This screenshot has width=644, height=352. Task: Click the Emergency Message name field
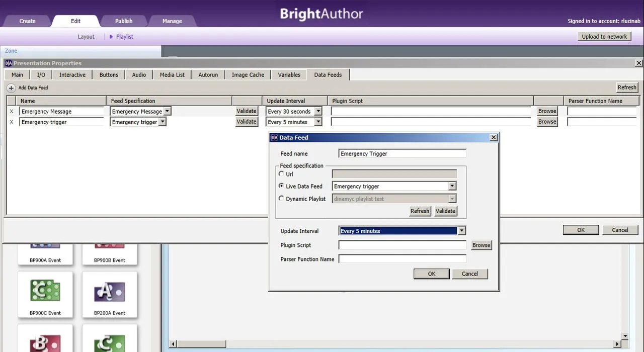[62, 112]
